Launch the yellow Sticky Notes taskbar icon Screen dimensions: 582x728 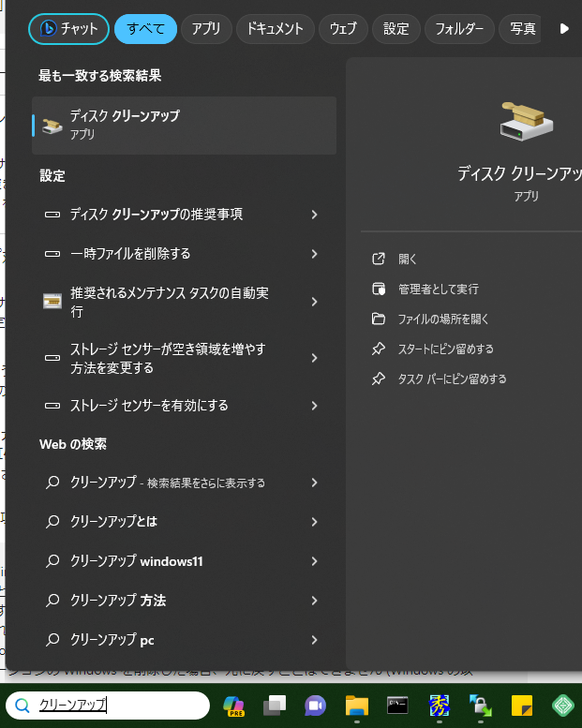tap(522, 705)
